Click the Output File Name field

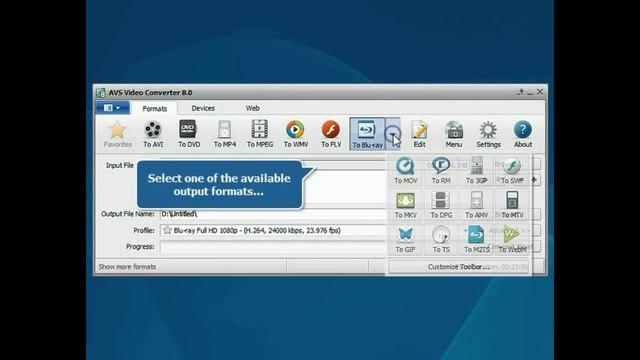(x=273, y=214)
